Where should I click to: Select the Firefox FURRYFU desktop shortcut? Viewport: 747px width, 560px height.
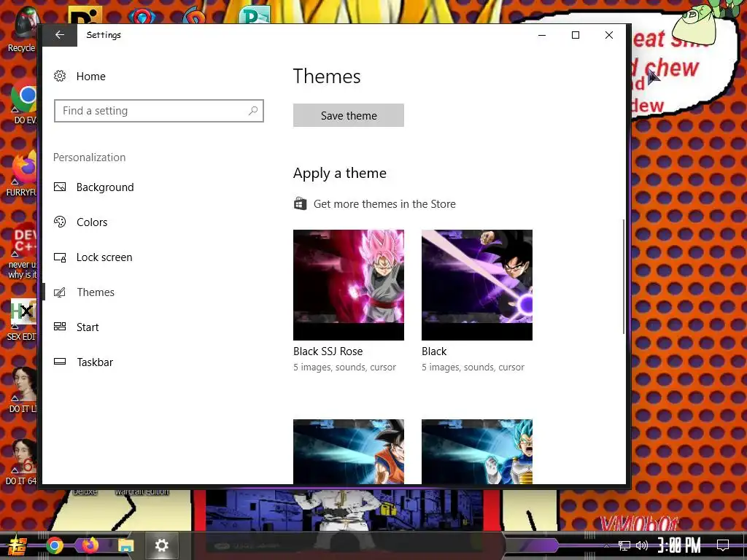click(23, 174)
